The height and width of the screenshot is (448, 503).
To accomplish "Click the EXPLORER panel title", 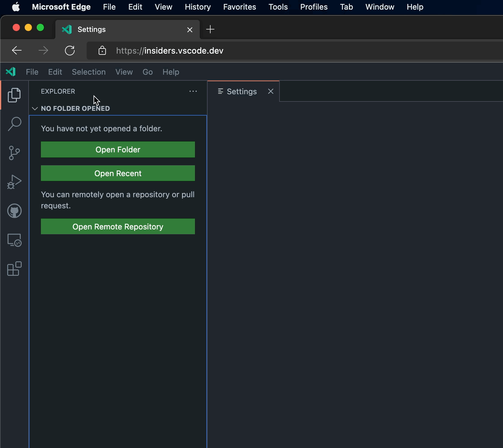I will (x=58, y=91).
